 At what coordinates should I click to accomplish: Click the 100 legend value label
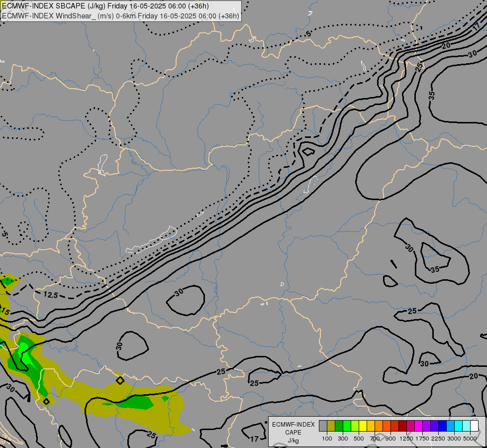click(327, 439)
